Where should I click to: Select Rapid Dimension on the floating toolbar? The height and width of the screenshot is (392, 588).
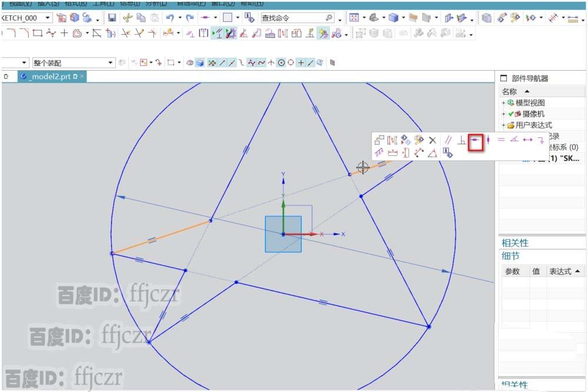[x=380, y=153]
